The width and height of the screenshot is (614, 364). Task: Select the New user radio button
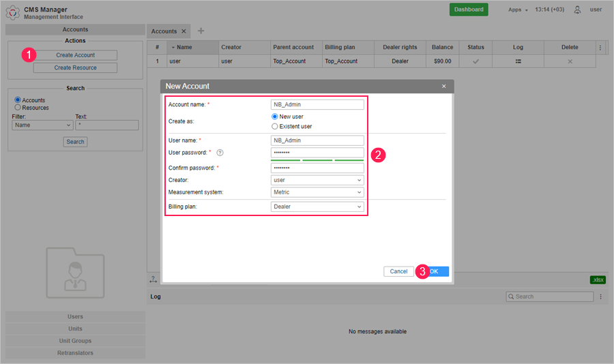tap(275, 117)
